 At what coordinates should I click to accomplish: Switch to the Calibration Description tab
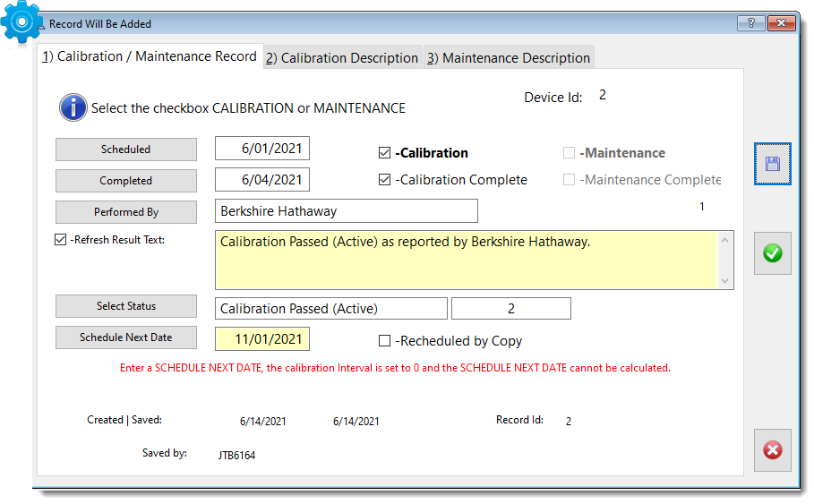pos(342,57)
